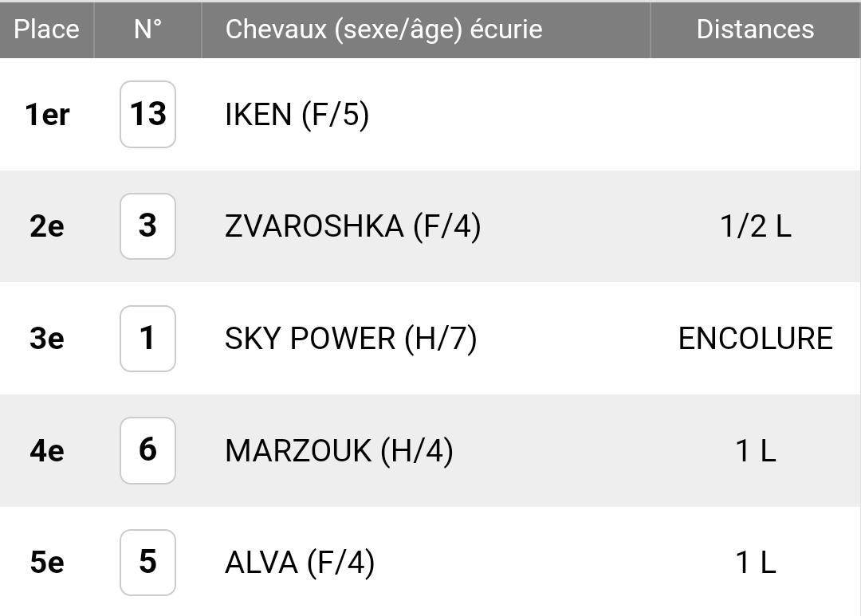Select the 4e place cell
Viewport: 861px width, 616px height.
(x=47, y=451)
